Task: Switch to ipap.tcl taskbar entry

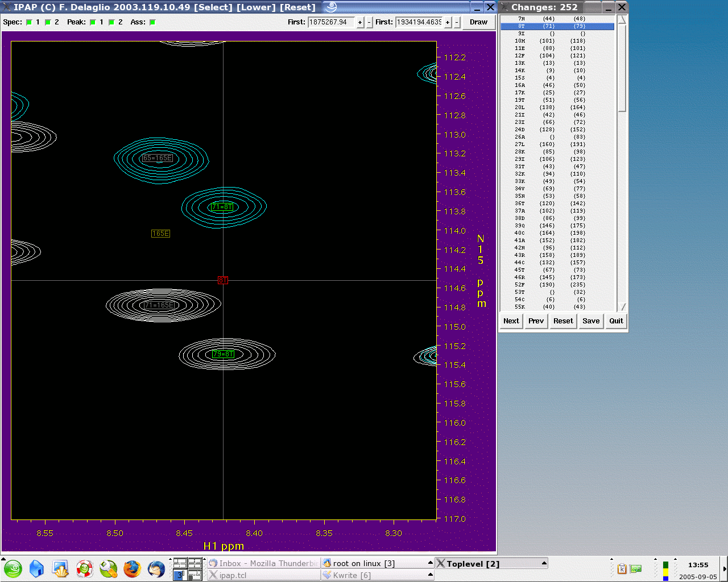Action: (263, 575)
